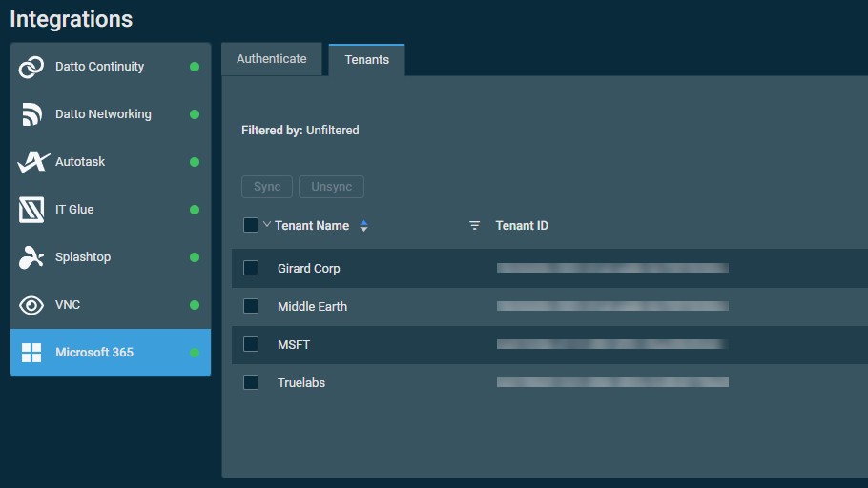Check the Truelabs row checkbox
The width and height of the screenshot is (868, 488).
coord(251,382)
